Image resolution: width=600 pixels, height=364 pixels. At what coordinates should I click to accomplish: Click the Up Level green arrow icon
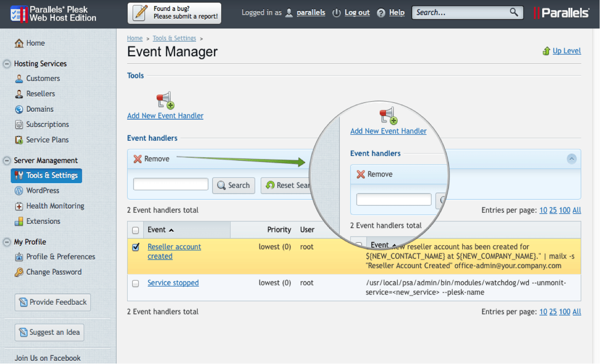(x=546, y=51)
